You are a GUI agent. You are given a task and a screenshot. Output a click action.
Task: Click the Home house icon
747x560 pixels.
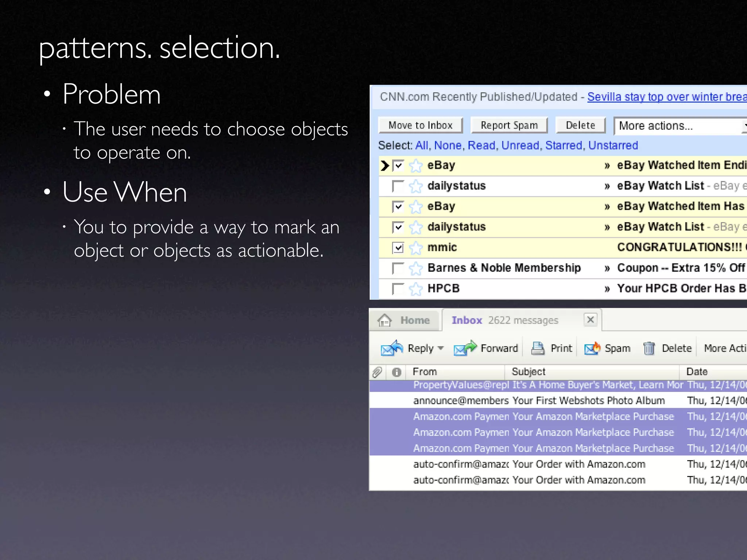click(384, 320)
